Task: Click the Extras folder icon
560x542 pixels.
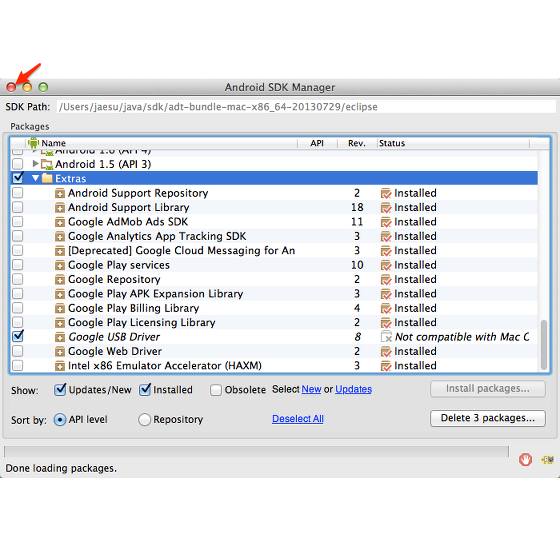Action: (47, 178)
